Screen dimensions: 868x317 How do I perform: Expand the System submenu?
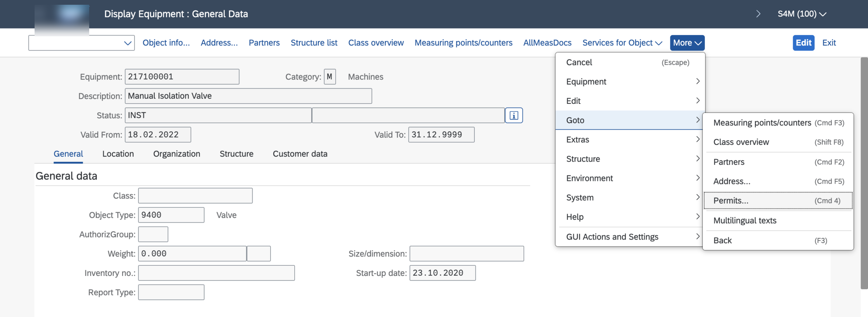[x=630, y=198]
